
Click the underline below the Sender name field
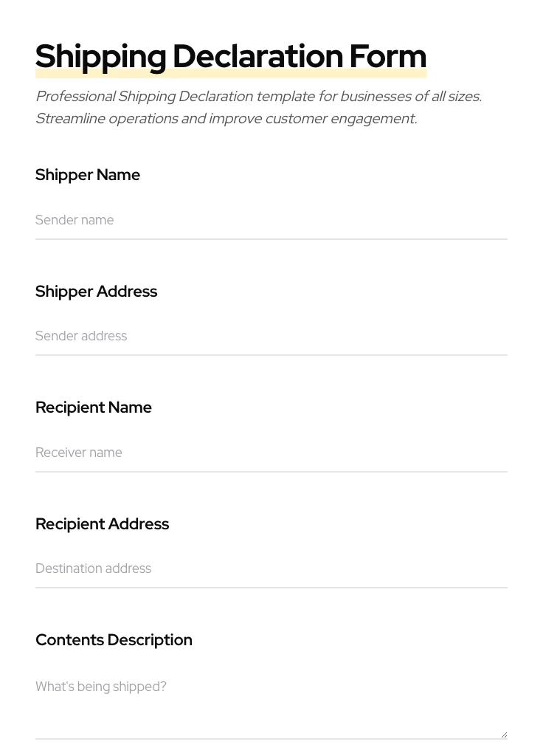pos(271,238)
